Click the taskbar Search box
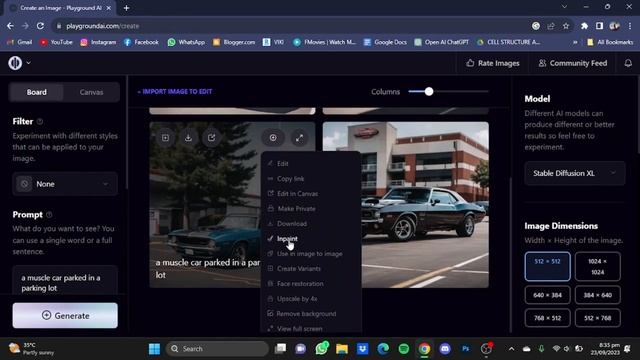The height and width of the screenshot is (360, 640). (x=218, y=349)
